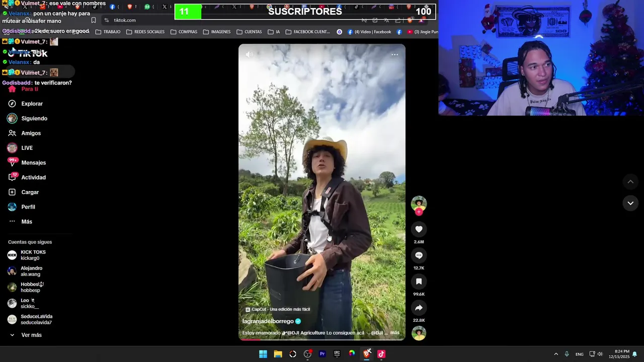
Task: Open the Alejandro ale.wang account
Action: click(x=30, y=271)
